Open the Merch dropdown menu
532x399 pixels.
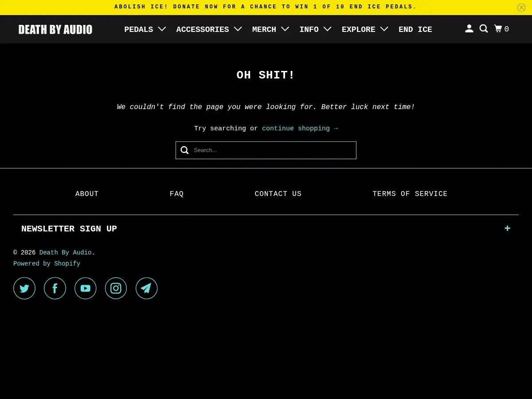click(x=270, y=29)
